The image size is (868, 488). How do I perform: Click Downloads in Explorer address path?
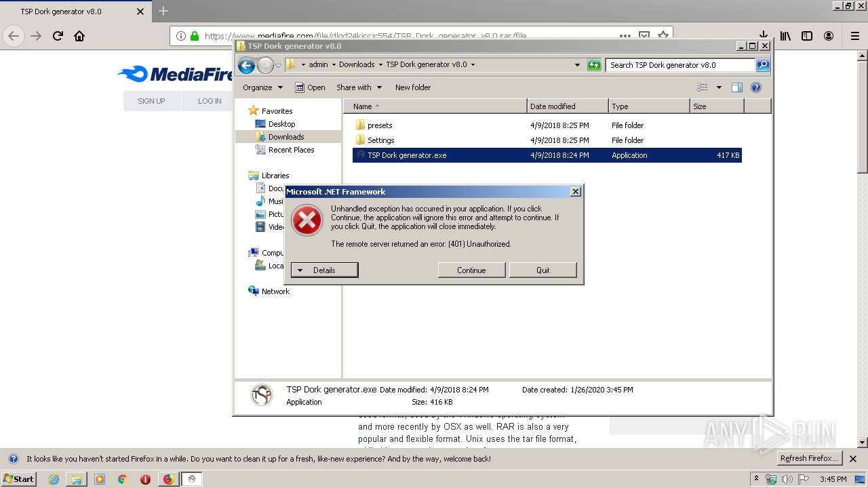357,65
